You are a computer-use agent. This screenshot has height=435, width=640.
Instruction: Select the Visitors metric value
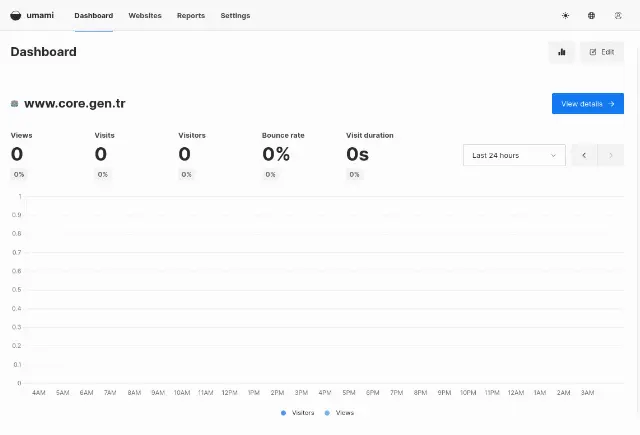184,154
